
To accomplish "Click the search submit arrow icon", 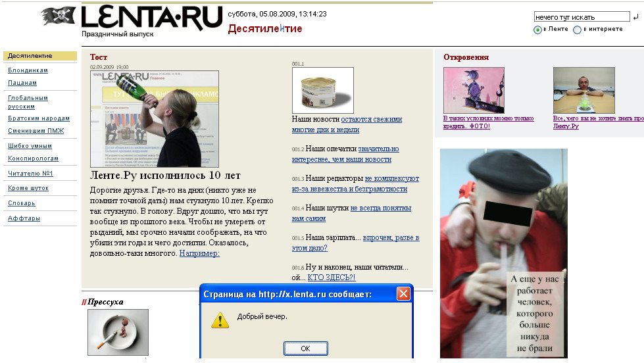I will pos(636,17).
